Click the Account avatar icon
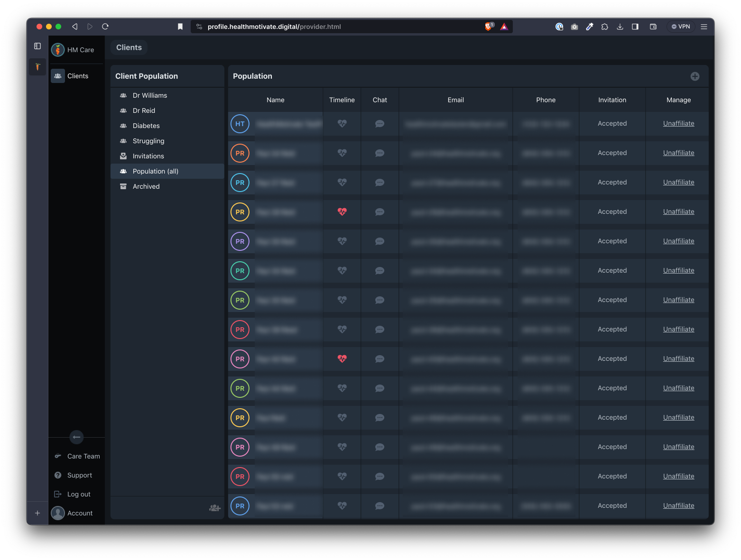741x560 pixels. point(58,513)
